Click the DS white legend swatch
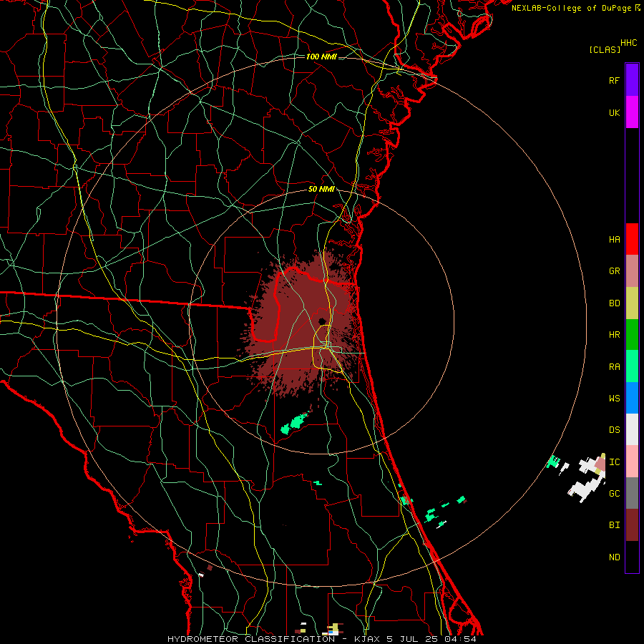644x644 pixels. point(632,429)
